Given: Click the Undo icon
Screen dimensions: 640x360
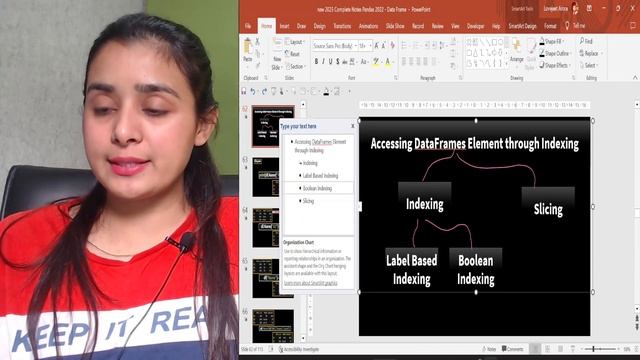Looking at the screenshot, I should 253,91.
